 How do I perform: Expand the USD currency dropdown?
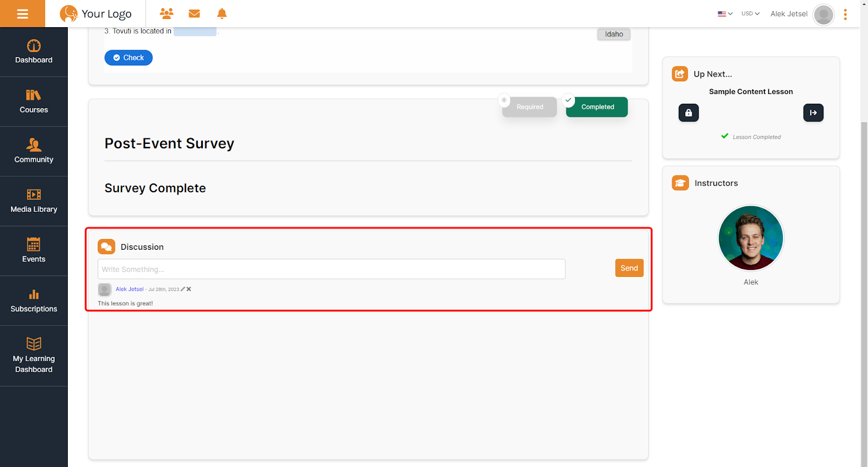(x=750, y=14)
